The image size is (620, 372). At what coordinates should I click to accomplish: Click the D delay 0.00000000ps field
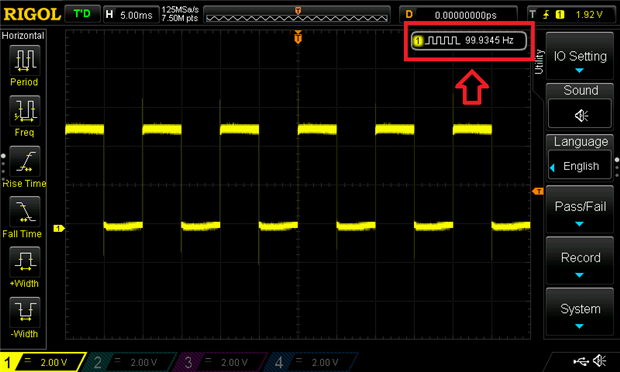(x=458, y=15)
